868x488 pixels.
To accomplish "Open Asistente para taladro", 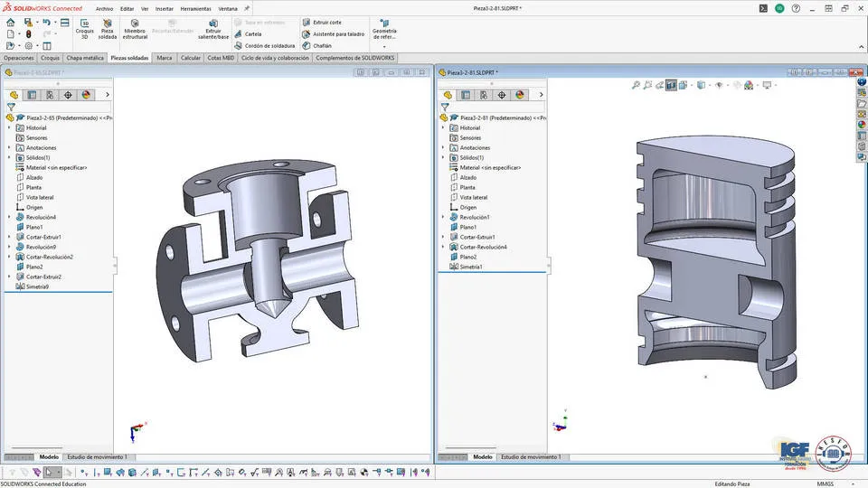I will 334,33.
